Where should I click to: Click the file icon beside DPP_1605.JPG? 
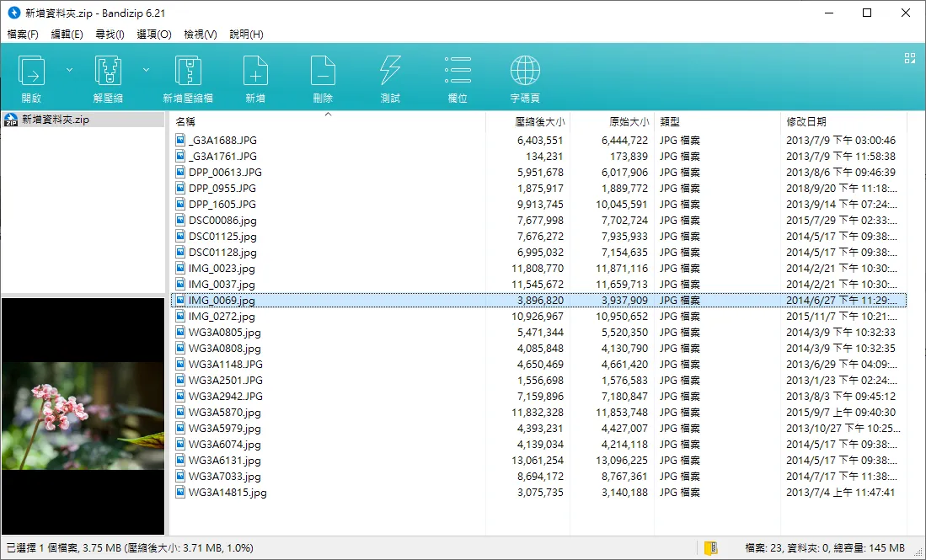point(180,204)
